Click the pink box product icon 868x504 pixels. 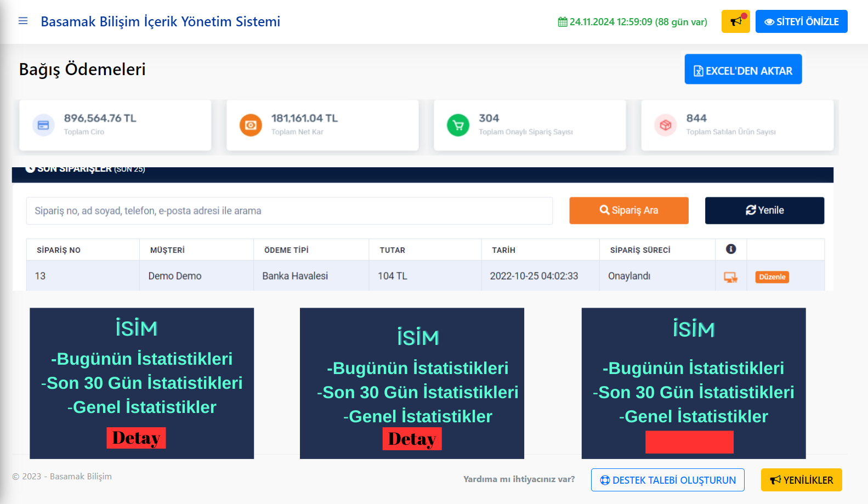click(x=665, y=125)
